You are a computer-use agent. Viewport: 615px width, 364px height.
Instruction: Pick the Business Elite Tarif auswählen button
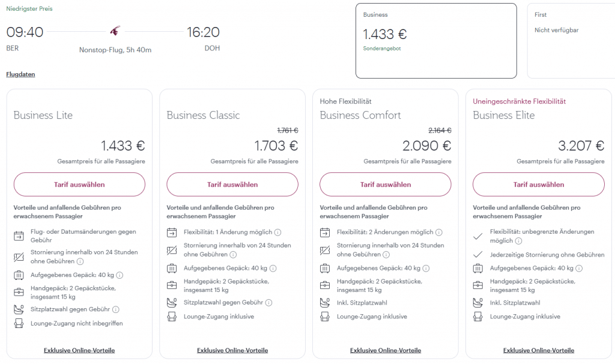[539, 184]
